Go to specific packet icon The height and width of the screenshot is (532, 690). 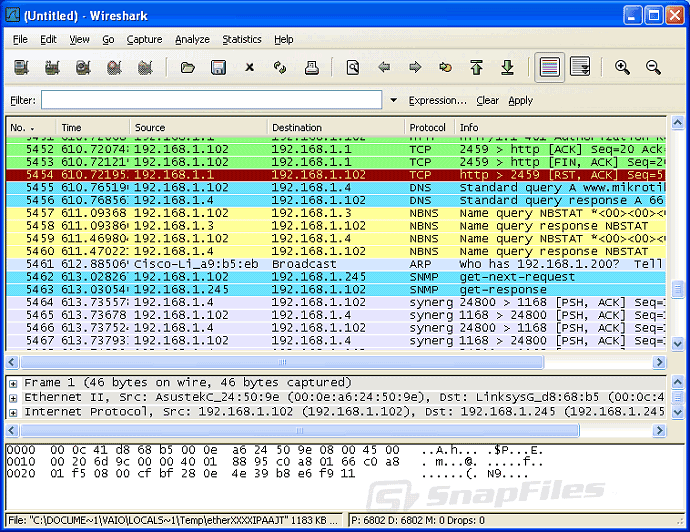(446, 67)
